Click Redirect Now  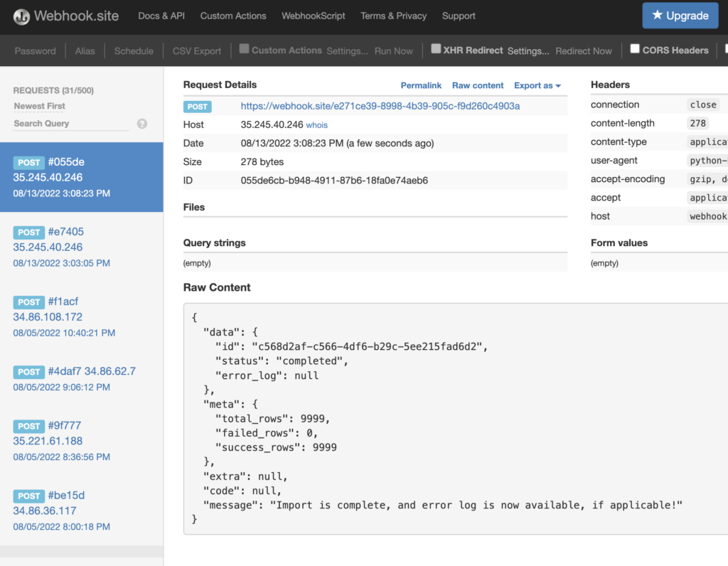click(x=584, y=51)
